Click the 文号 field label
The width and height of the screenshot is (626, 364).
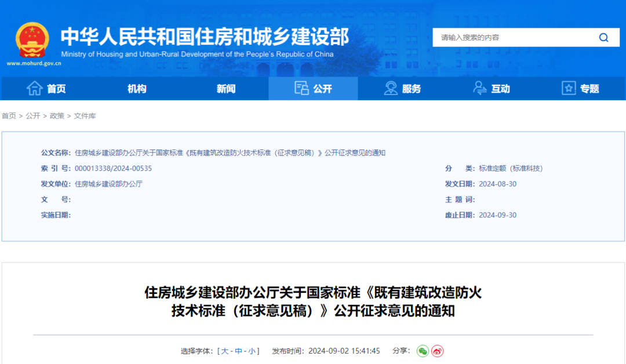[x=56, y=199]
